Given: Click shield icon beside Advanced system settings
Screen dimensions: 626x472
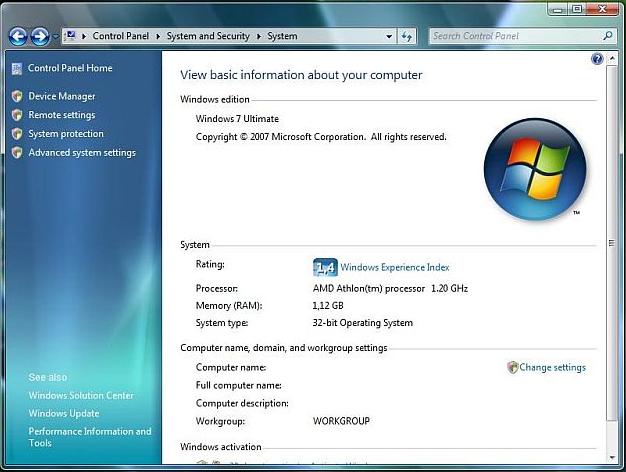Looking at the screenshot, I should 17,153.
